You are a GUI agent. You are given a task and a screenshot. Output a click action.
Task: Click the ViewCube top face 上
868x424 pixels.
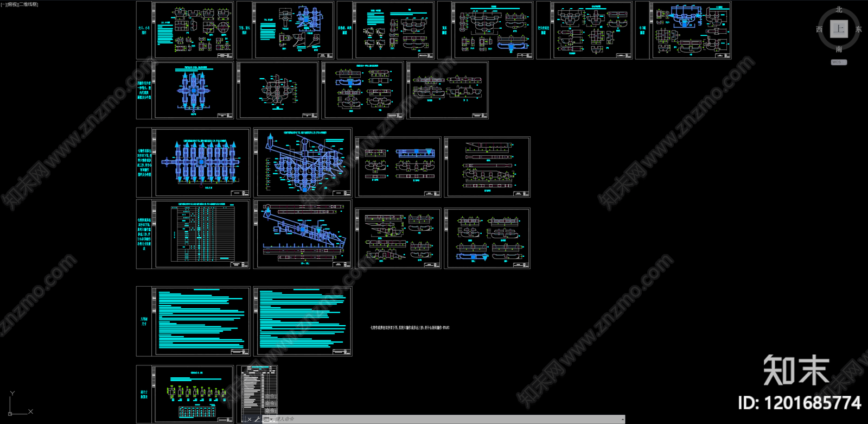839,29
